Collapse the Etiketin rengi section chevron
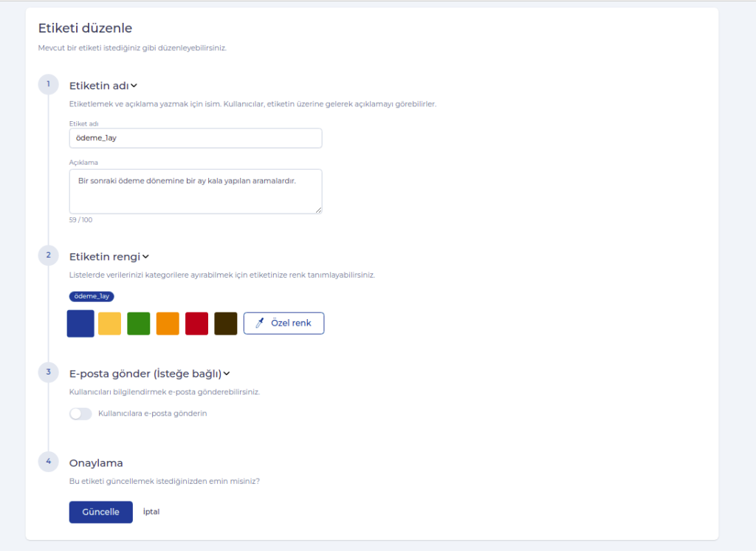The height and width of the screenshot is (551, 756). pyautogui.click(x=145, y=257)
